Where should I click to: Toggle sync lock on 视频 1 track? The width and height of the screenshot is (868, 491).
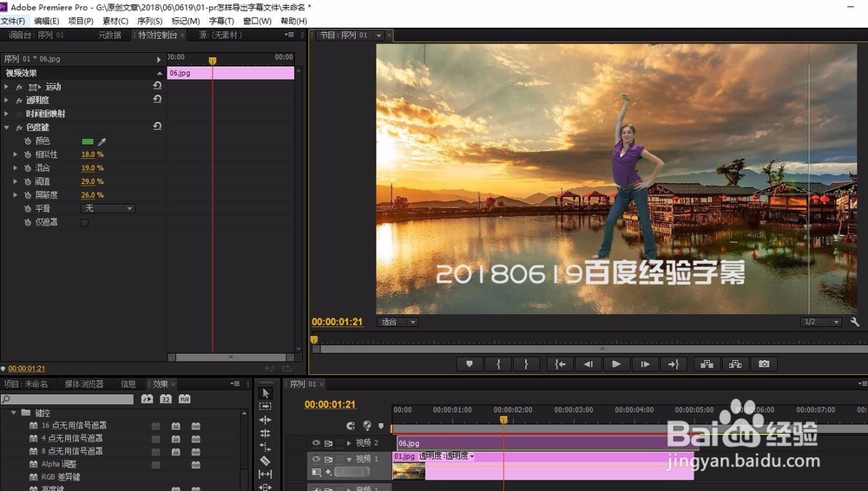click(328, 459)
